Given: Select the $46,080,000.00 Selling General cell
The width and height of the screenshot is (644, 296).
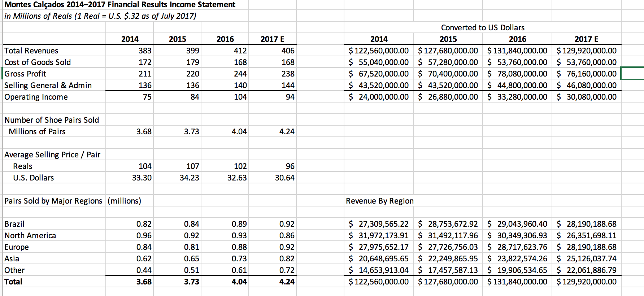Looking at the screenshot, I should 587,86.
